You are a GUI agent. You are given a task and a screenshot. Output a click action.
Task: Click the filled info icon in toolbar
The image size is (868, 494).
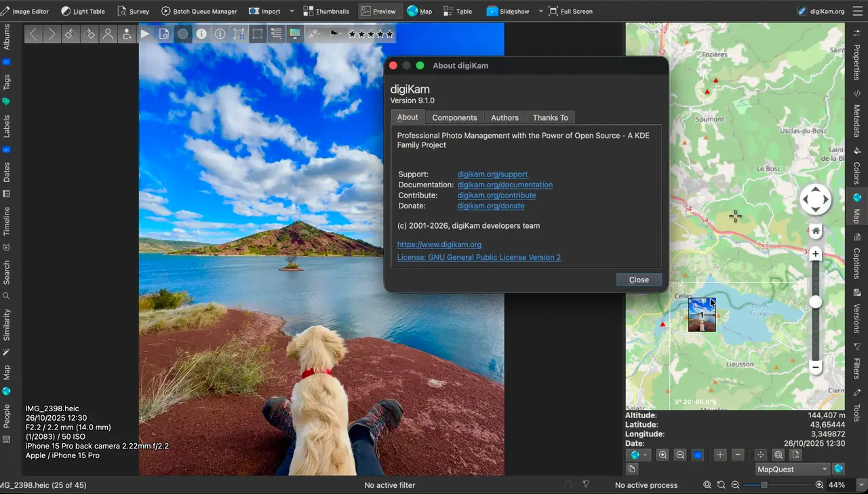(x=201, y=34)
